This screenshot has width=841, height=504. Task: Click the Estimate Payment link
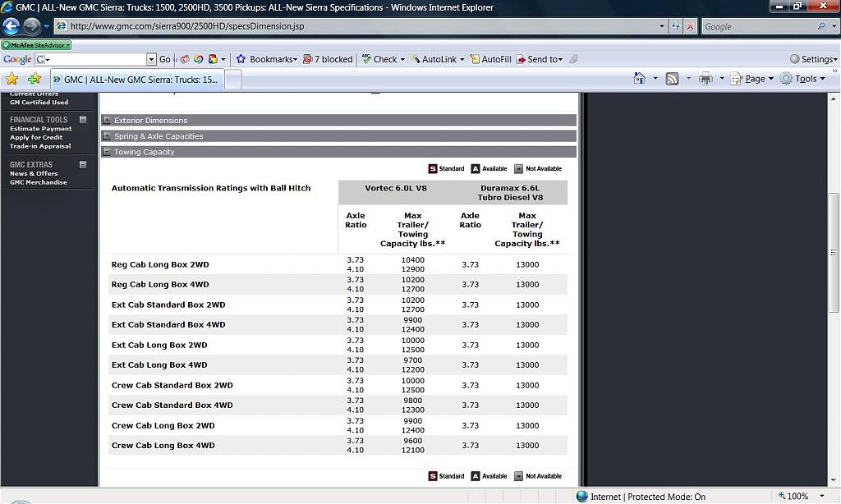point(40,129)
